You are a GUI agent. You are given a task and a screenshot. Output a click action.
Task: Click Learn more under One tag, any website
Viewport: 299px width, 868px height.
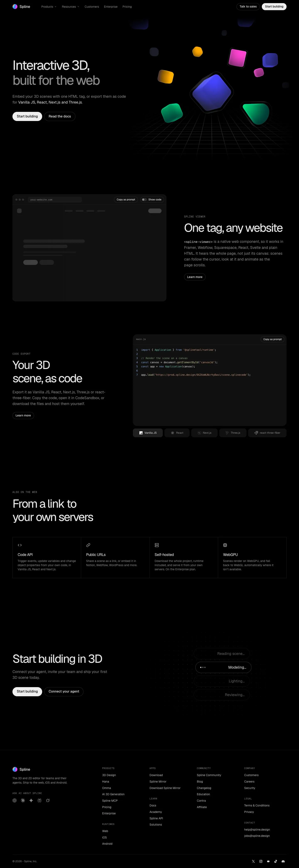195,277
